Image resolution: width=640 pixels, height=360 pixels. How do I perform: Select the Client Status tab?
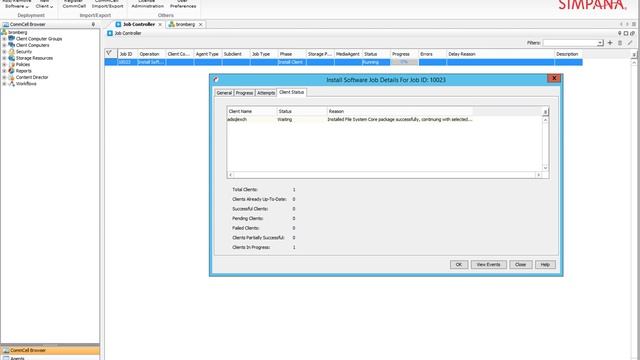(x=291, y=93)
